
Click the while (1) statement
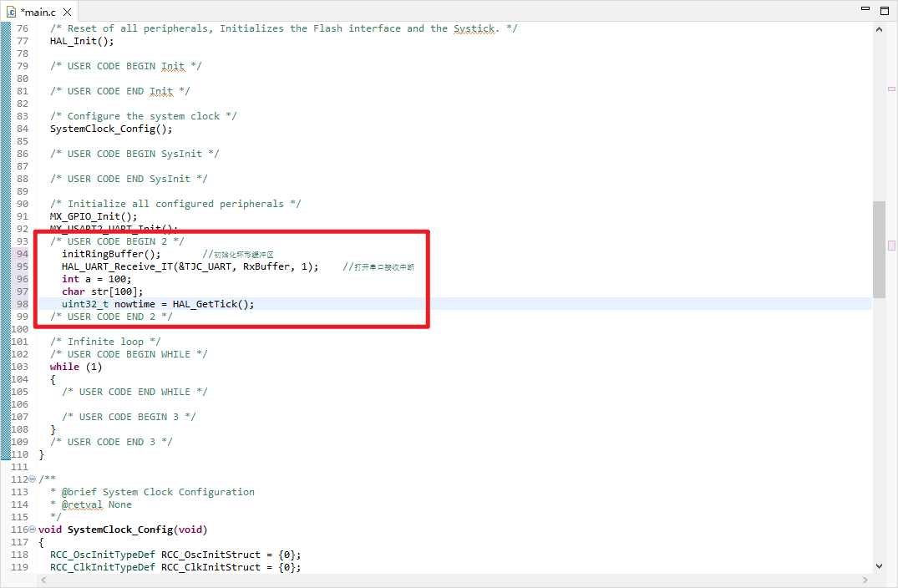pos(76,367)
